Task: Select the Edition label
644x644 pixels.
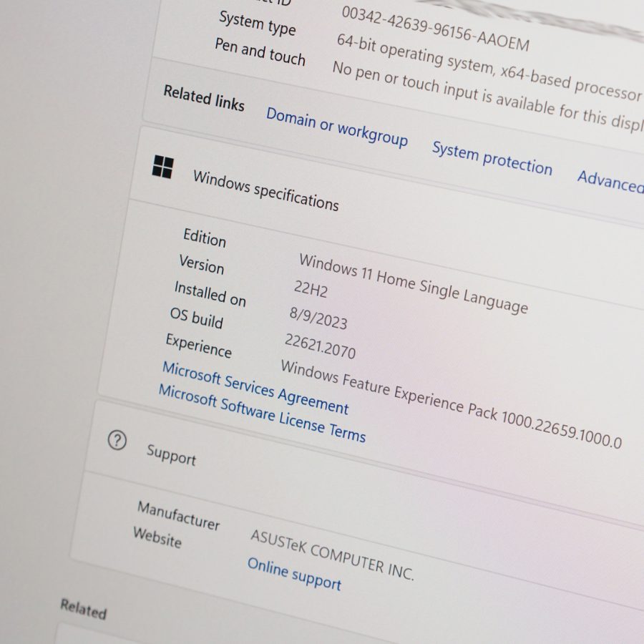Action: click(205, 238)
